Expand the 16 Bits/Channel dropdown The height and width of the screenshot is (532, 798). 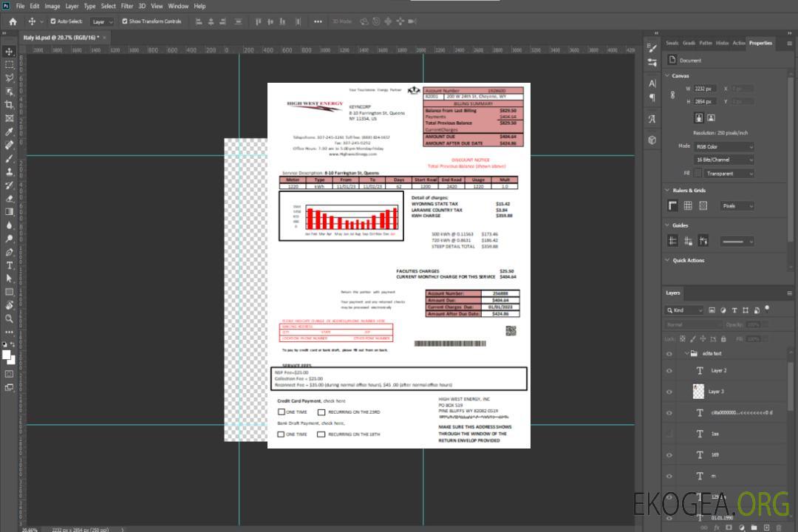pos(724,160)
